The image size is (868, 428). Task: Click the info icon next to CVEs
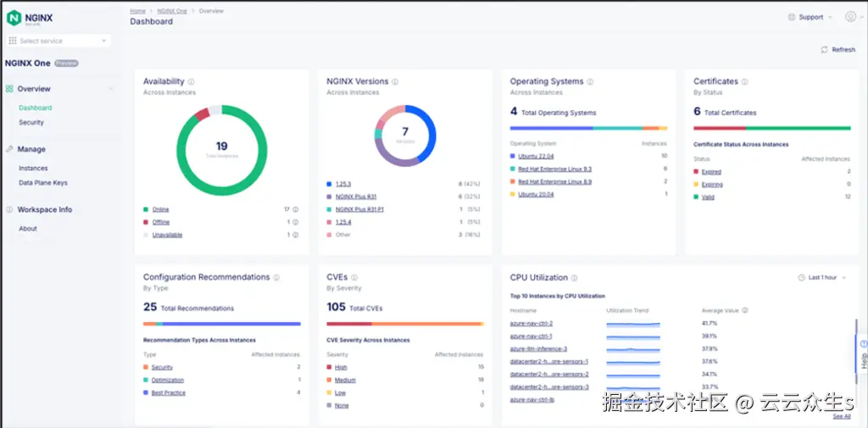[x=354, y=277]
